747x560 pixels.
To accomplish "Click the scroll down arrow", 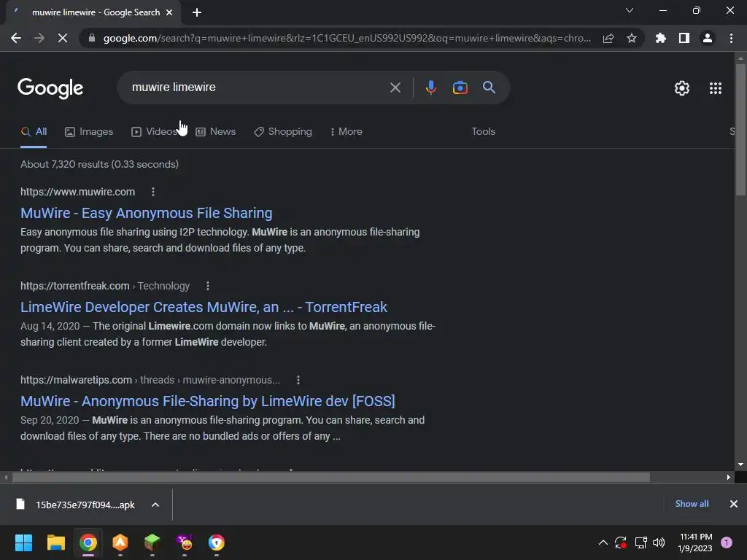I will click(x=740, y=464).
